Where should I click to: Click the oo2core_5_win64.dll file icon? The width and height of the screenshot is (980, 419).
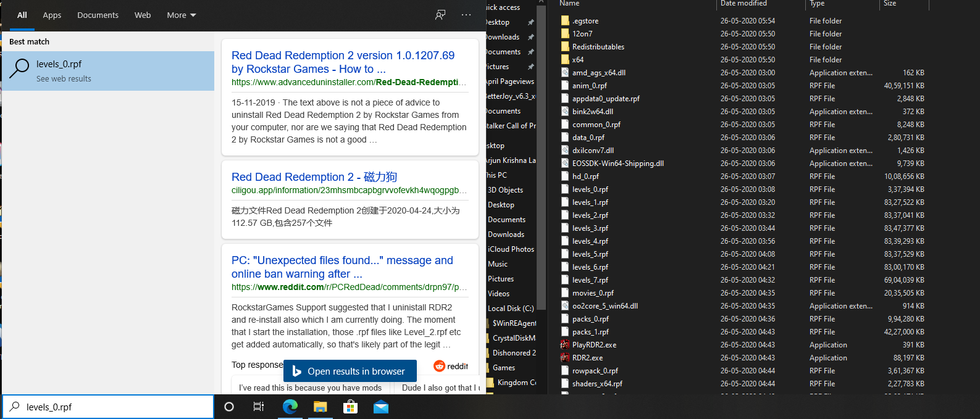click(564, 305)
